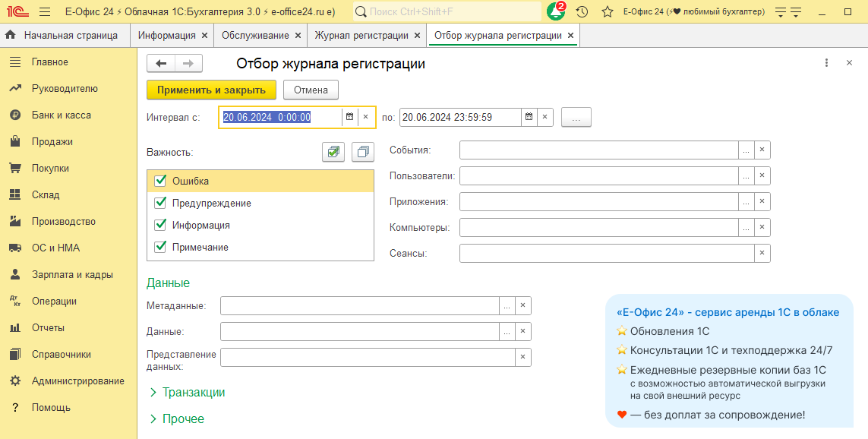Open the main hamburger menu
Screen dimensions: 868x439
pyautogui.click(x=46, y=11)
